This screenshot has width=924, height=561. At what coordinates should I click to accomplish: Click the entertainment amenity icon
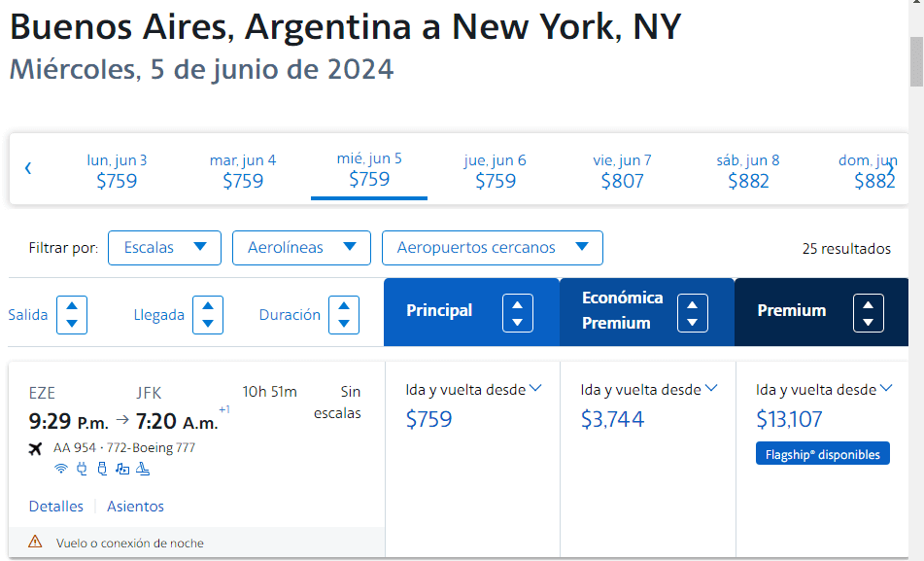[122, 469]
